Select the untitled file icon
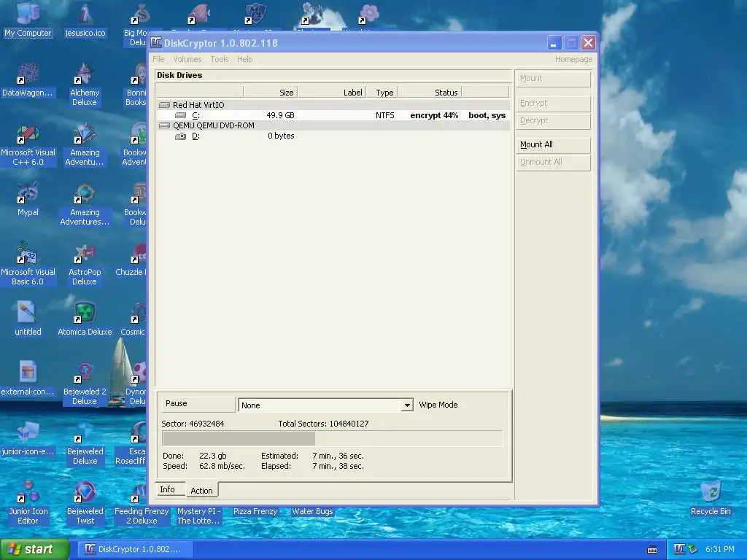 tap(28, 319)
